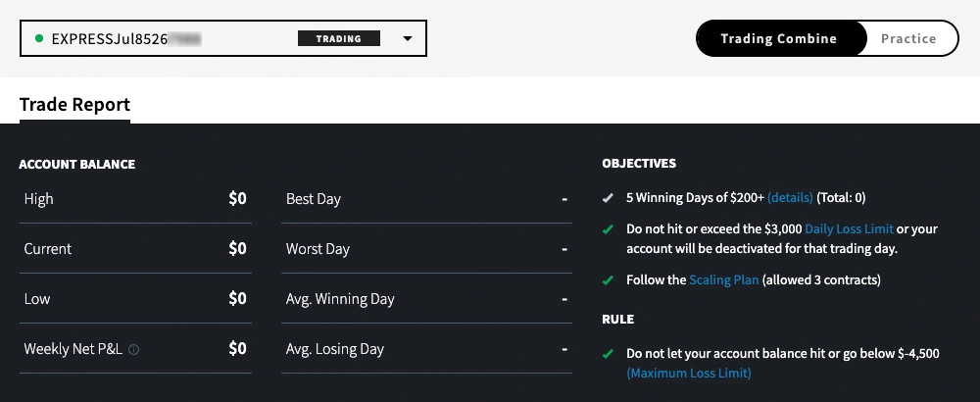Click the High account balance value
Screen dimensions: 980x402
coord(237,199)
